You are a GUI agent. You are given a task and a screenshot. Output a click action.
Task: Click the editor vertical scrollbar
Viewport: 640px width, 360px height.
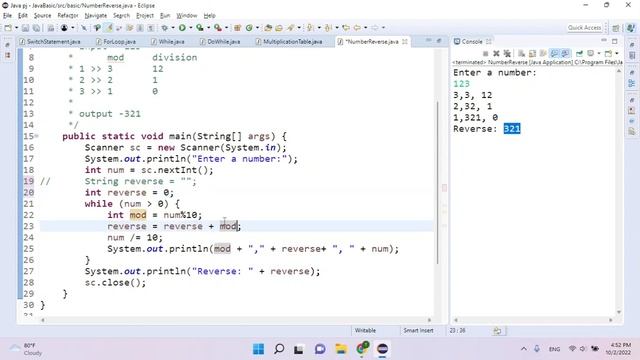coord(437,182)
